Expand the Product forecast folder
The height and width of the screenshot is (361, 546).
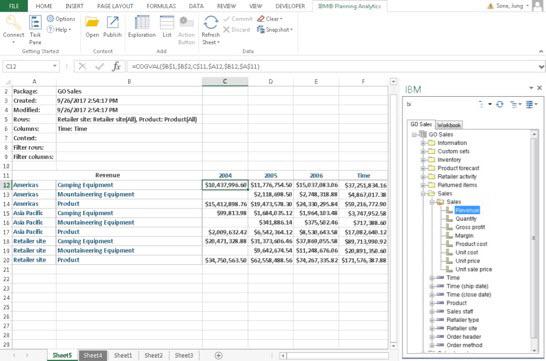pos(423,168)
